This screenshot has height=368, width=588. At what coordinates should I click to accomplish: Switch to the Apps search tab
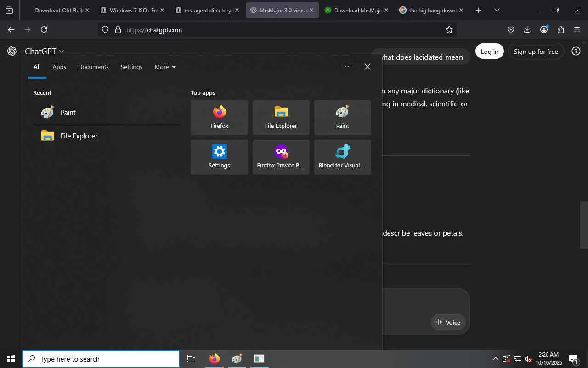pyautogui.click(x=59, y=67)
